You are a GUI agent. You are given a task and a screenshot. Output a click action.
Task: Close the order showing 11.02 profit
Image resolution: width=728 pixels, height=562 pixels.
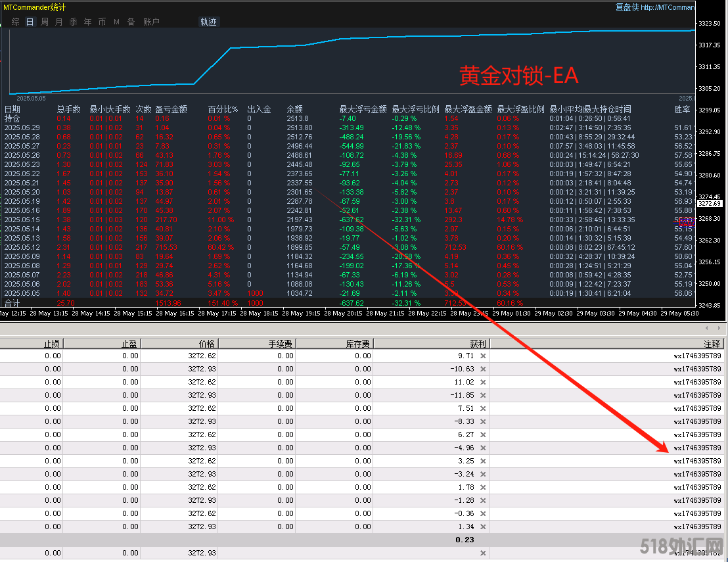pos(483,382)
